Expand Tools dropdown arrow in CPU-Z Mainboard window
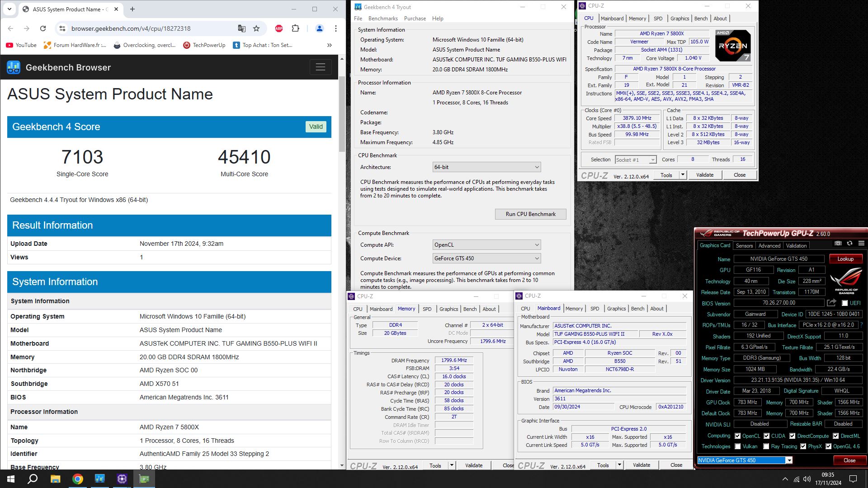The image size is (868, 488). (x=619, y=465)
